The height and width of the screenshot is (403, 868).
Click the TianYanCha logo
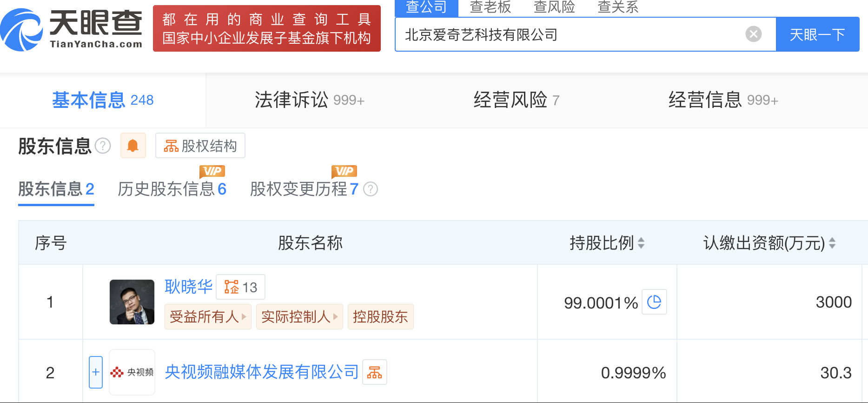(x=72, y=29)
